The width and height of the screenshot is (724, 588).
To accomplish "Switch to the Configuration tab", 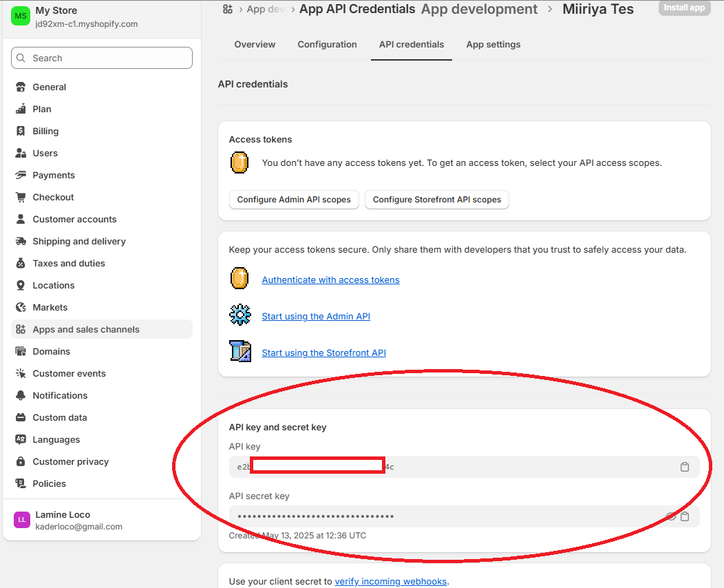I will [328, 44].
